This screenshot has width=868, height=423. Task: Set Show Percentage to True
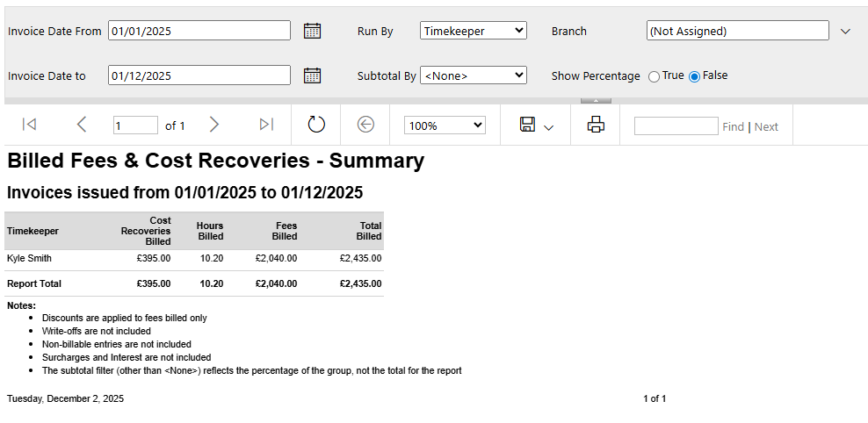click(654, 76)
